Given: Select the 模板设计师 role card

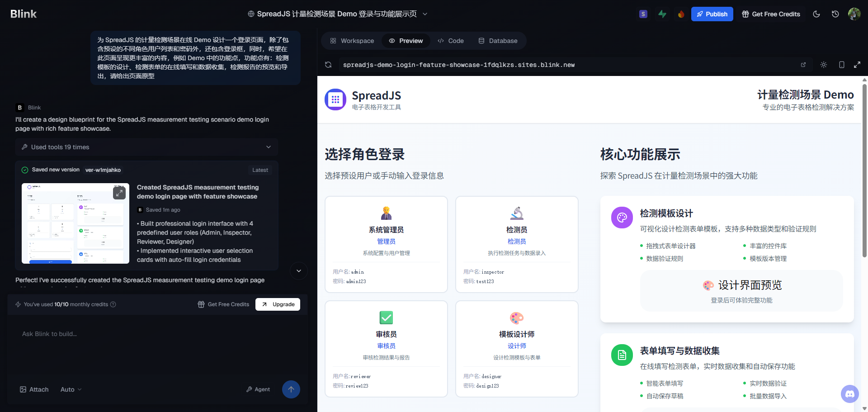Looking at the screenshot, I should [x=517, y=349].
